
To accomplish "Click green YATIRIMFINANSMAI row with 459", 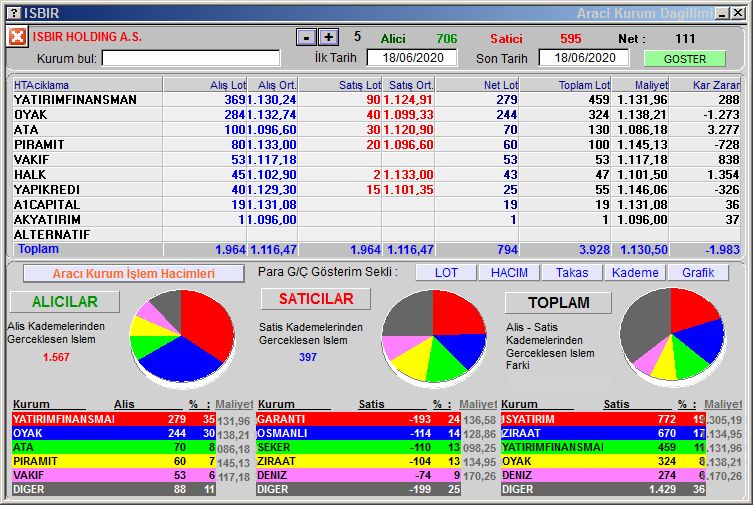I will tap(603, 447).
